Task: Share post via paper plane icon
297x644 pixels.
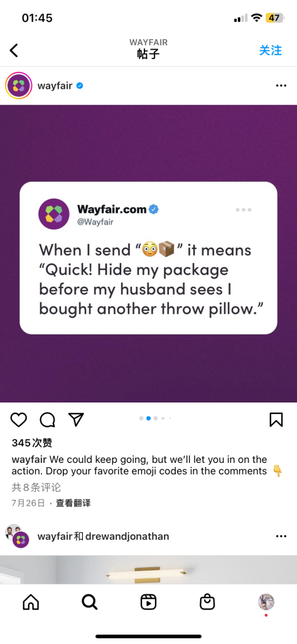Action: (x=77, y=419)
